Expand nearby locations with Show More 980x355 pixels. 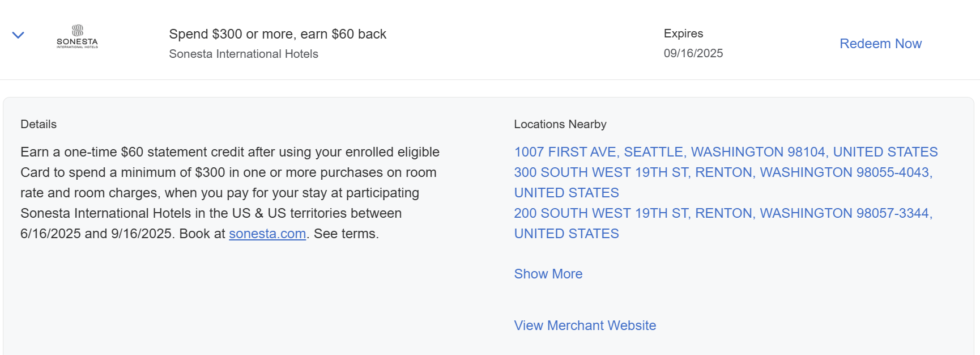548,274
